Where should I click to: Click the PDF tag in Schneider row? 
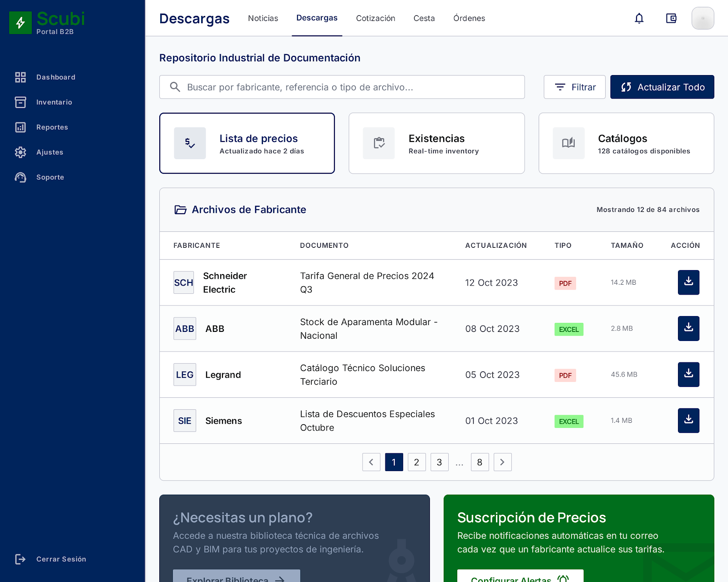[x=565, y=283]
